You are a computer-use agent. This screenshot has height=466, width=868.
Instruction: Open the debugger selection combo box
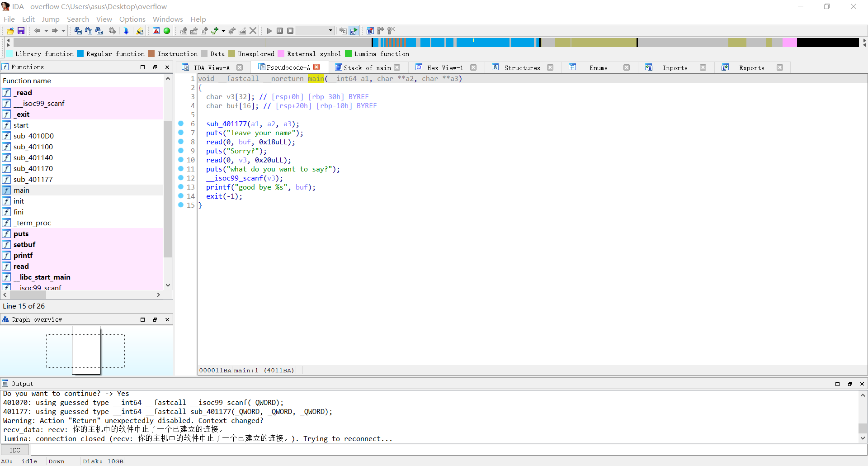pos(315,31)
